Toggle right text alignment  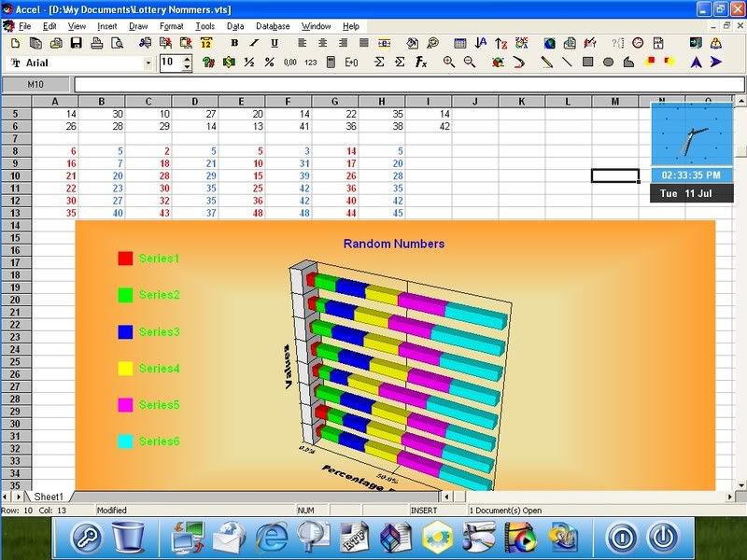click(x=343, y=43)
